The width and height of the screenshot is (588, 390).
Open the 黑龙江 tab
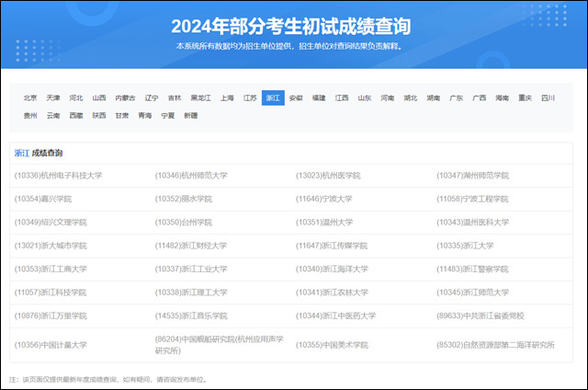point(200,98)
